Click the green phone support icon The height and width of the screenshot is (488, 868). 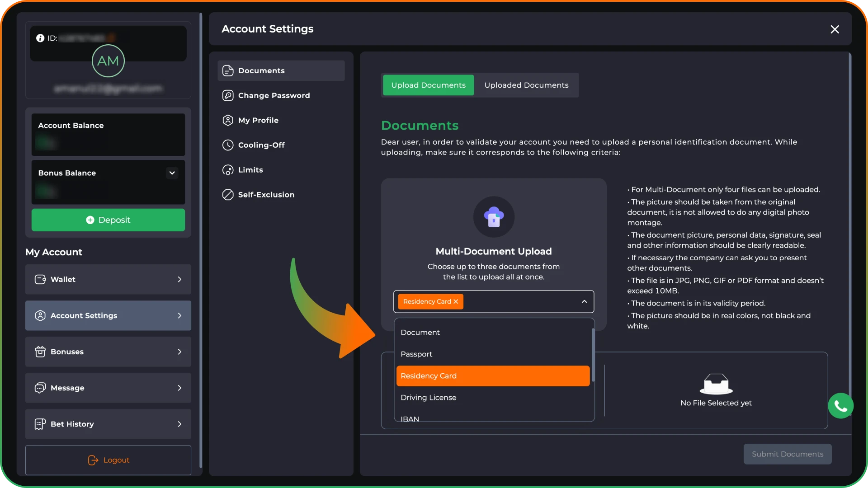tap(840, 406)
